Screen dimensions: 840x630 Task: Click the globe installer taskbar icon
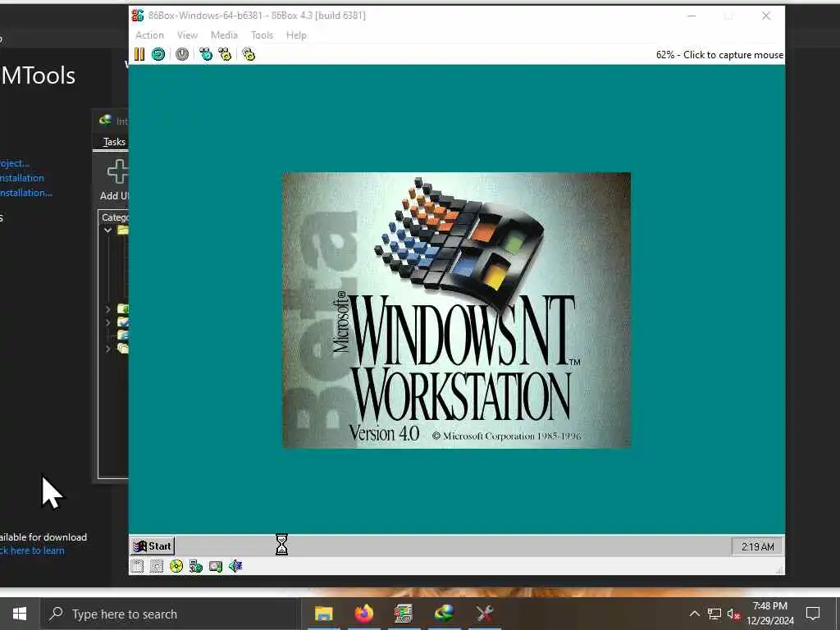tap(444, 614)
